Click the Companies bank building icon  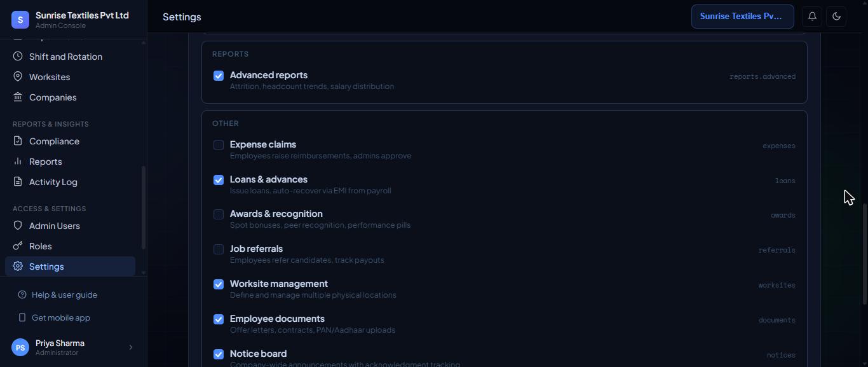[x=18, y=97]
